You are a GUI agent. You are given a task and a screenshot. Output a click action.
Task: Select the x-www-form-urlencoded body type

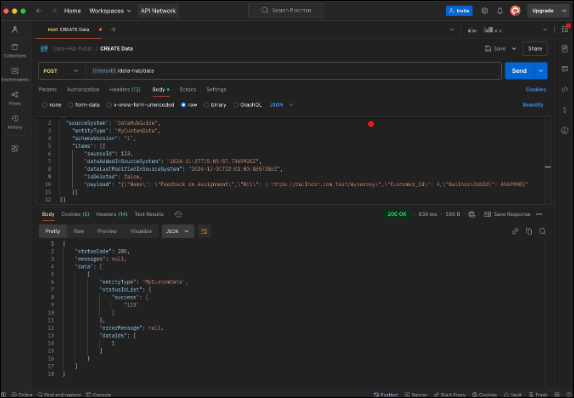coord(140,105)
